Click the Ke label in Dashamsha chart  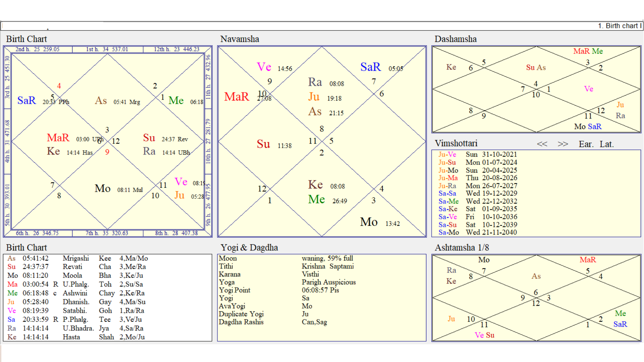pos(451,67)
